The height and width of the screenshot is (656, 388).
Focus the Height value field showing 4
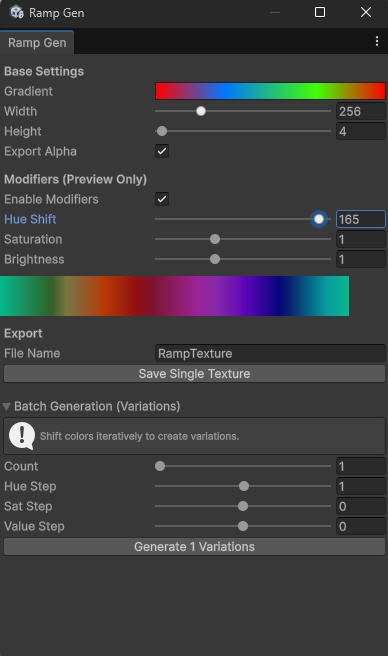pos(360,131)
